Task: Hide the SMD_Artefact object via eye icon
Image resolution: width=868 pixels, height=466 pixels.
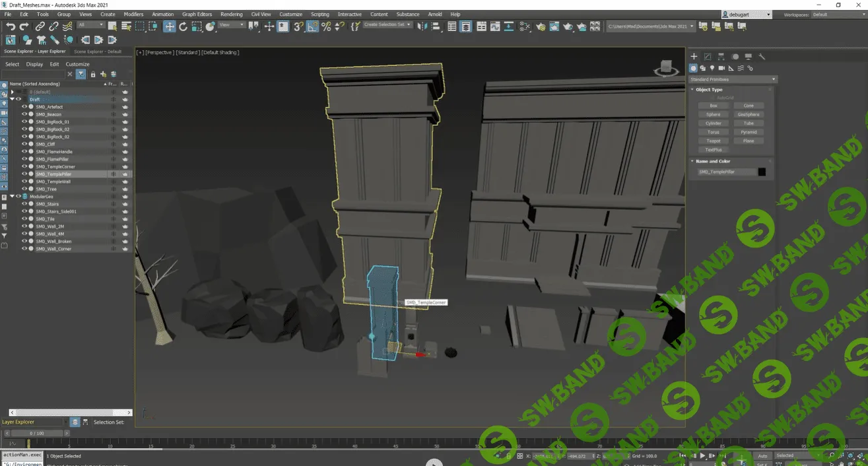Action: point(24,107)
